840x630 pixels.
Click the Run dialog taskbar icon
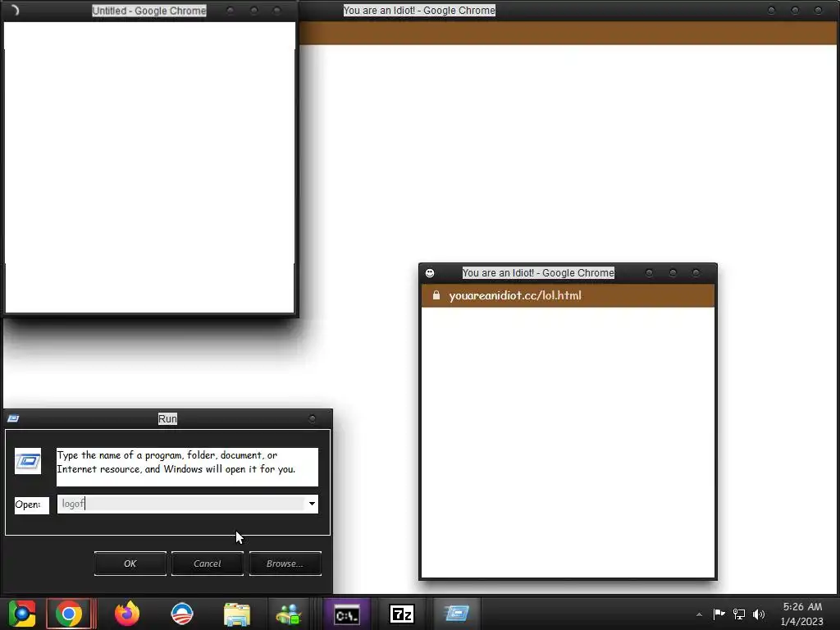456,614
